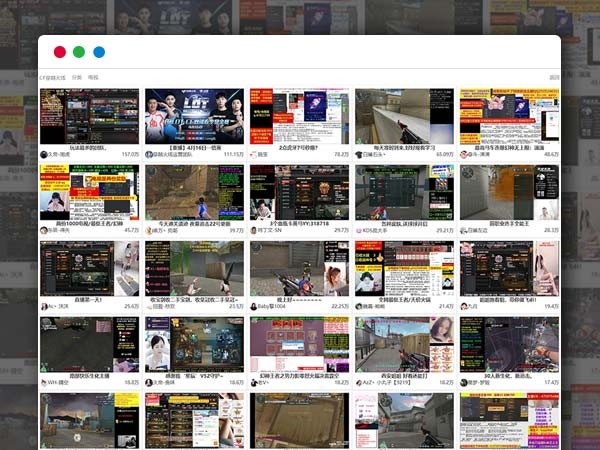
Task: Click the AzZ streamer avatar icon
Action: (359, 382)
